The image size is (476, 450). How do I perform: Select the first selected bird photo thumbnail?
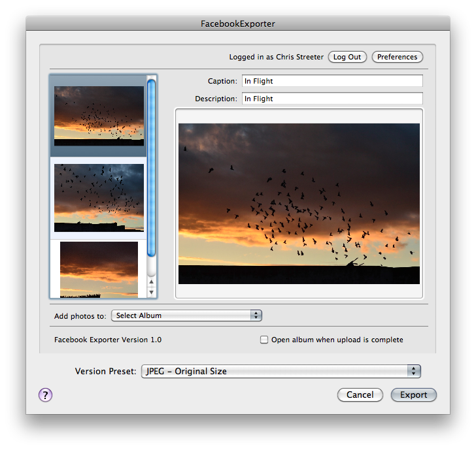[99, 116]
